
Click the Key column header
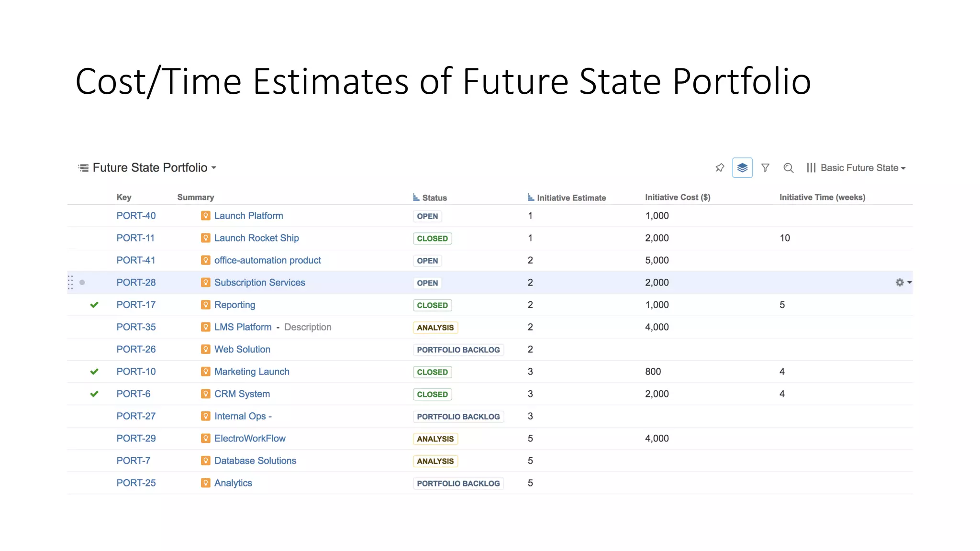click(x=124, y=197)
